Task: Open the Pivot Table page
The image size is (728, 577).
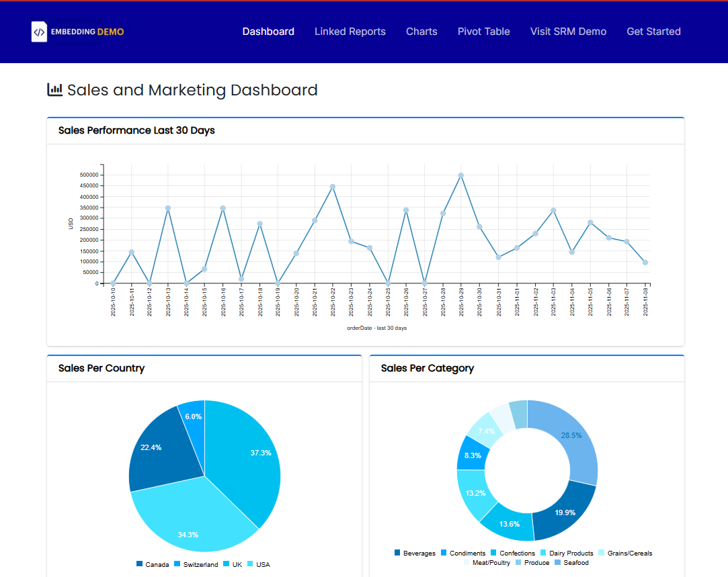Action: coord(483,32)
